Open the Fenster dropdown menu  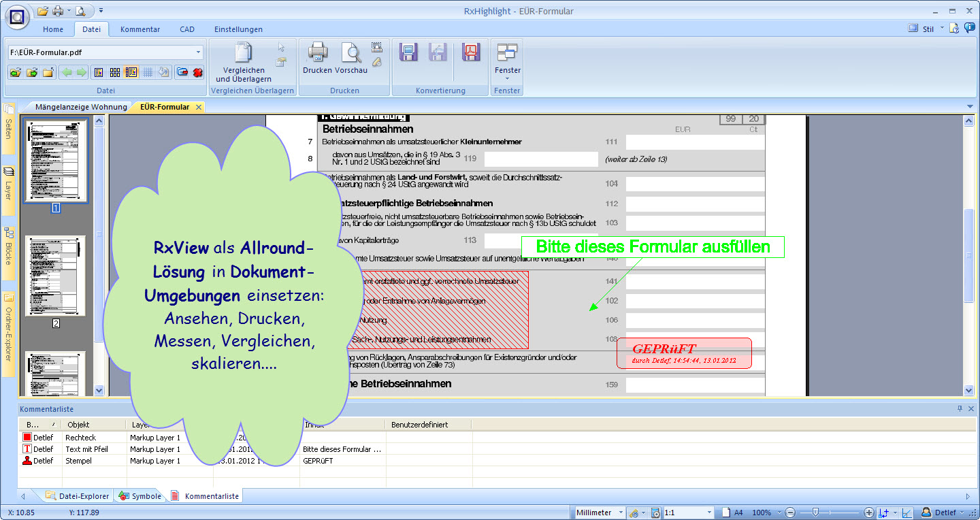coord(507,79)
